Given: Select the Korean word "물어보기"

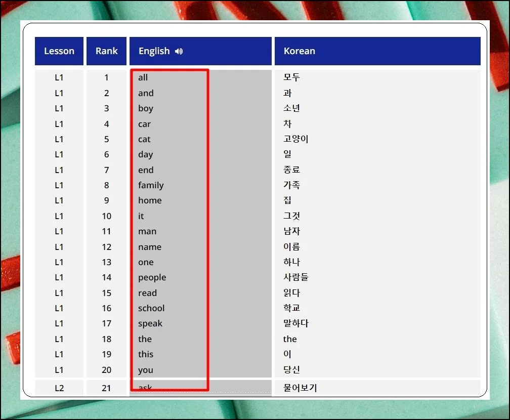Looking at the screenshot, I should (300, 388).
